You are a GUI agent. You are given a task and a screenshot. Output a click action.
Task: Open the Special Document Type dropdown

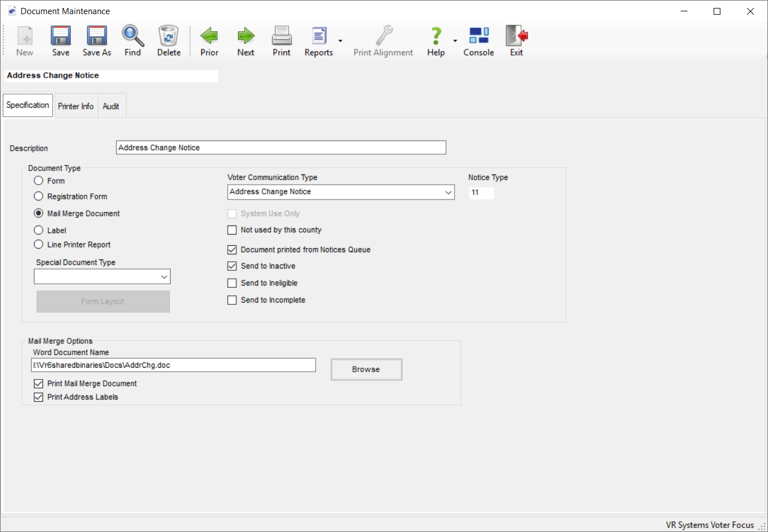[x=164, y=277]
